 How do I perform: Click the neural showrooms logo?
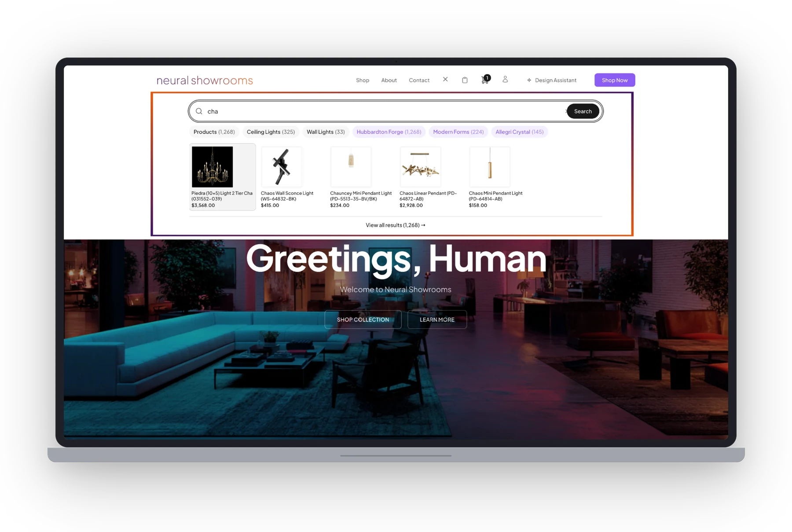pos(205,80)
